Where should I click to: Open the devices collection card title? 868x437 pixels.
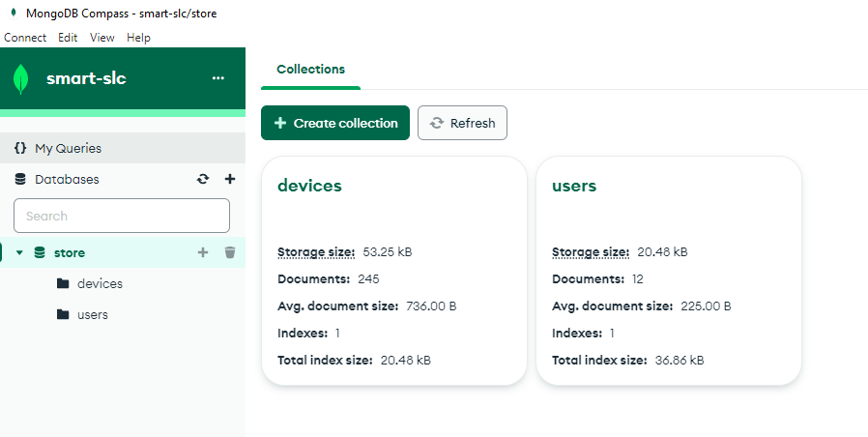pos(309,186)
